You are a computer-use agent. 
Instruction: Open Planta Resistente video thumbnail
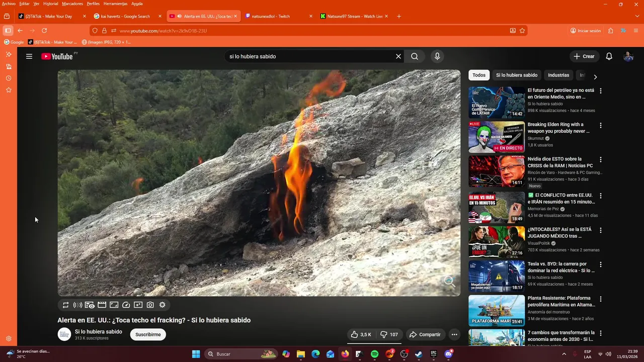click(x=497, y=311)
